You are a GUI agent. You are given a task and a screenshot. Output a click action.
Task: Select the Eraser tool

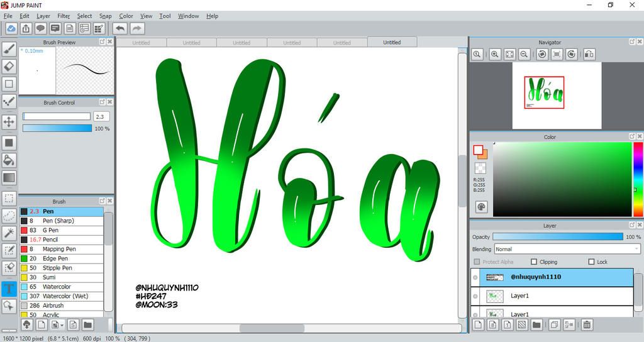9,66
